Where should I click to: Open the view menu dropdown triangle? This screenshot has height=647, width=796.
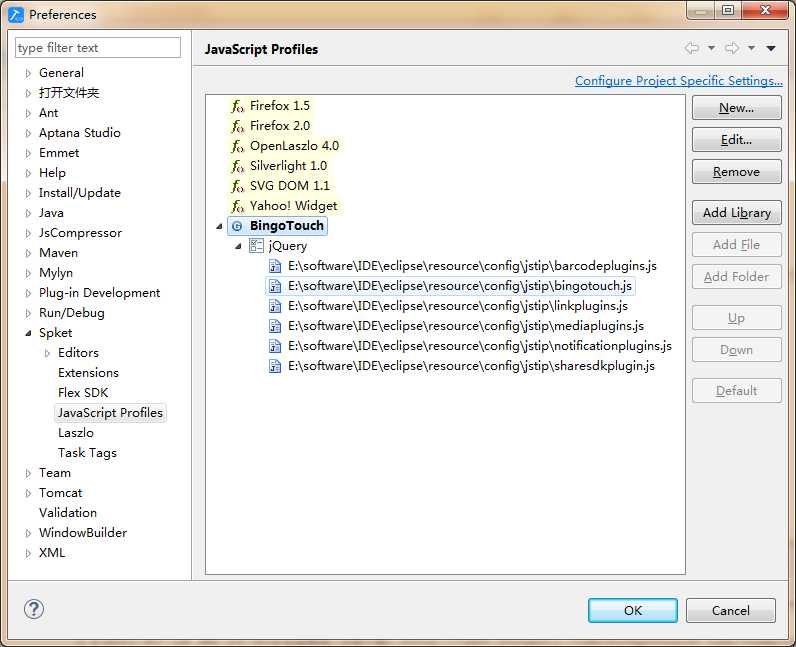pyautogui.click(x=771, y=48)
